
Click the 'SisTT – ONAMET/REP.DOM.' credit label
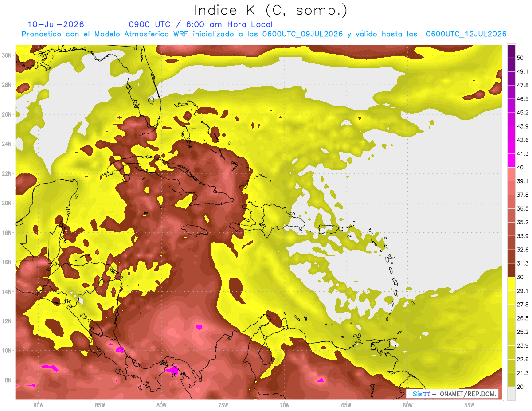(x=452, y=394)
